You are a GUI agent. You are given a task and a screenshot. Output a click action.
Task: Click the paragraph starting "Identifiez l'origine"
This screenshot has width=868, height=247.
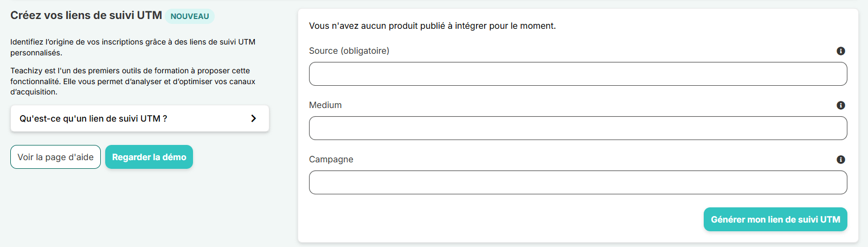tap(133, 47)
